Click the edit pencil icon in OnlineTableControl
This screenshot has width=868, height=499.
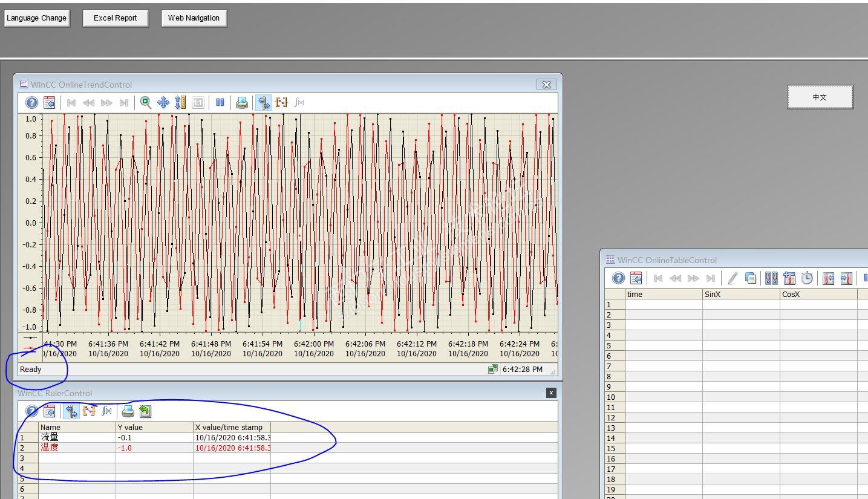[x=733, y=278]
